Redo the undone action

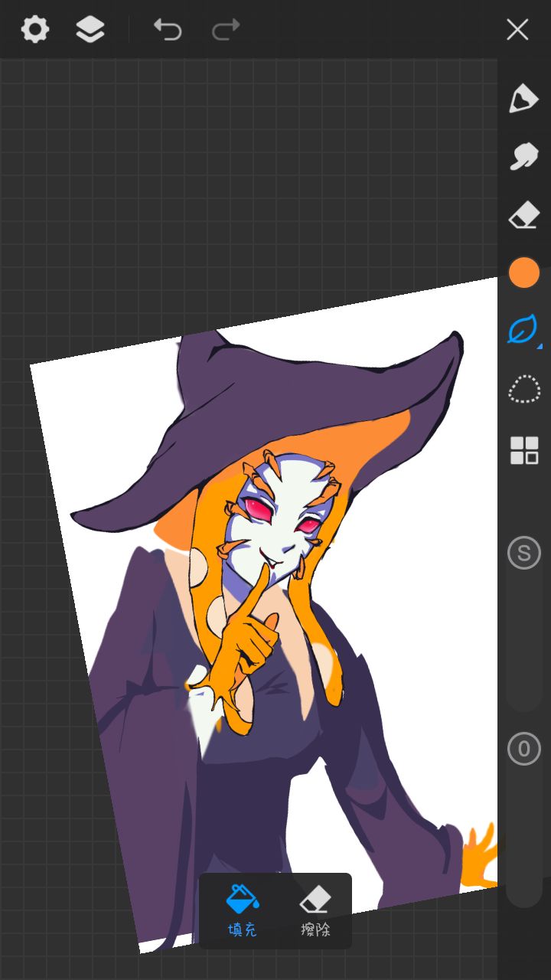tap(226, 30)
